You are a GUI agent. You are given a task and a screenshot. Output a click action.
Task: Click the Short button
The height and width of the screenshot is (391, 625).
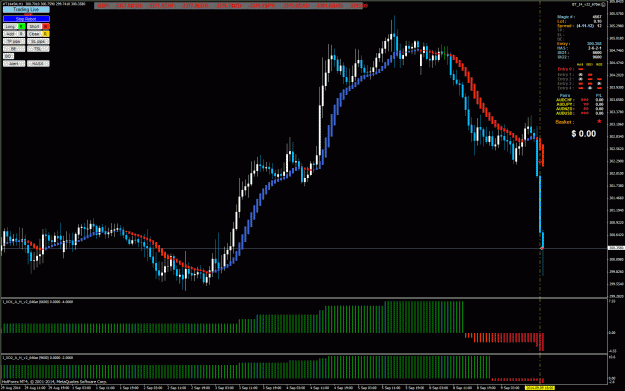click(x=34, y=26)
